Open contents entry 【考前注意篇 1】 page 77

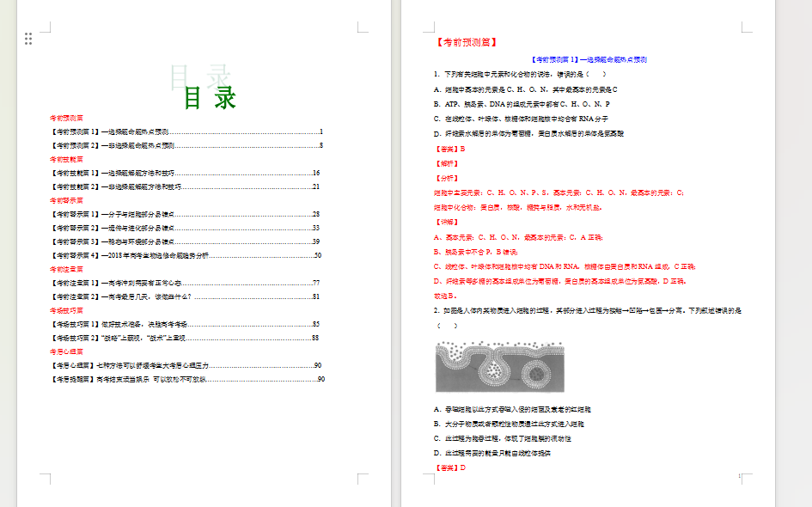(185, 283)
